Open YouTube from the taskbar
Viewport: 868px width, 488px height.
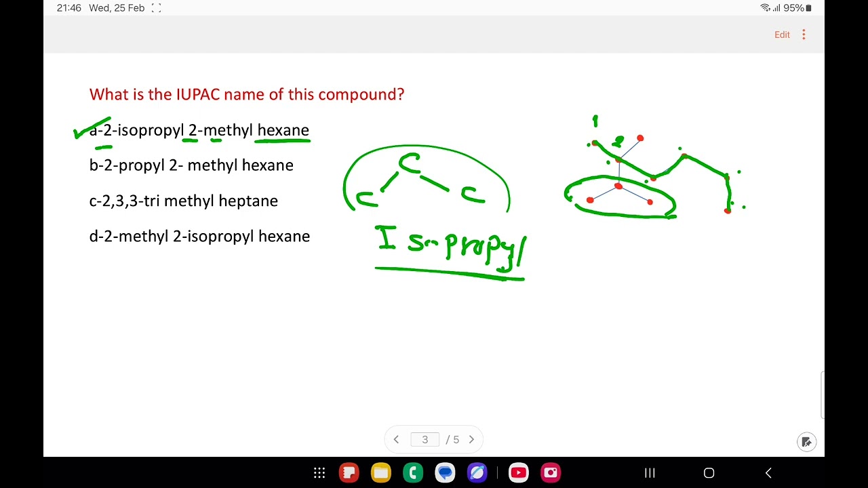pos(519,473)
